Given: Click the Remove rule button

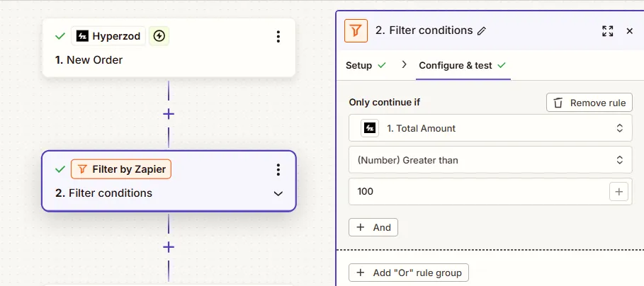Looking at the screenshot, I should (589, 103).
